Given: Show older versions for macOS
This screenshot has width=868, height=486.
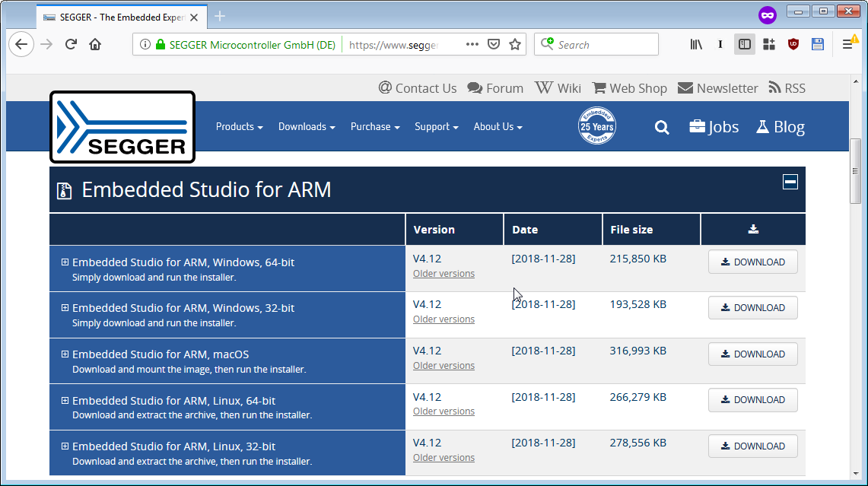Looking at the screenshot, I should (444, 366).
